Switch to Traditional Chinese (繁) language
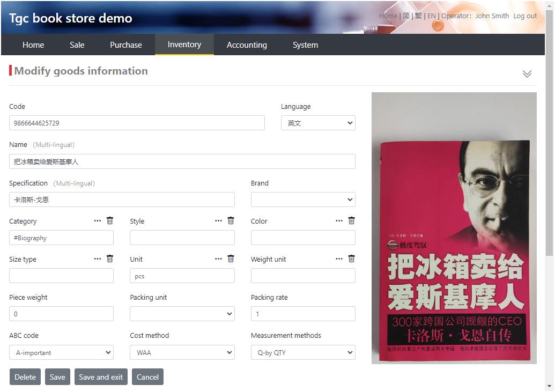Screen dimensions: 555x392 418,16
